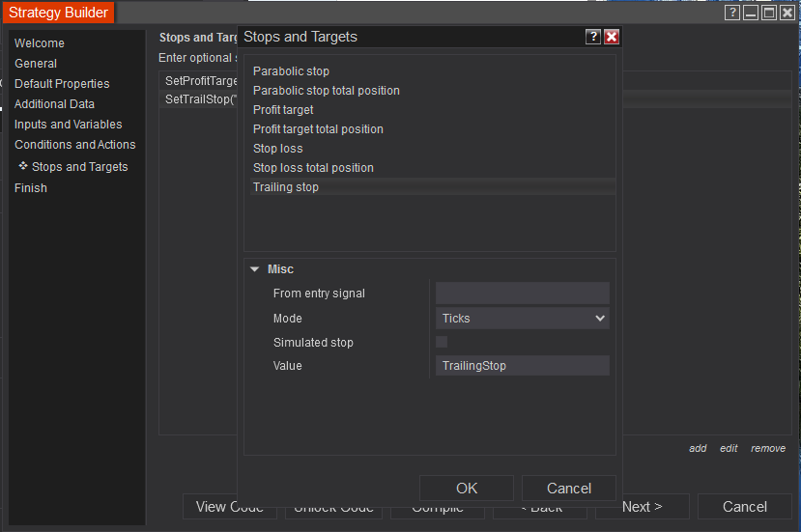Select the SetTrailStop row
This screenshot has height=532, width=801.
tap(199, 99)
